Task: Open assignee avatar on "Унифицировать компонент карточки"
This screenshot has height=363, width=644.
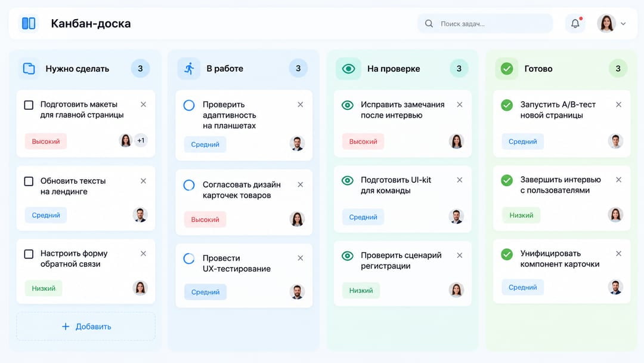Action: point(615,287)
